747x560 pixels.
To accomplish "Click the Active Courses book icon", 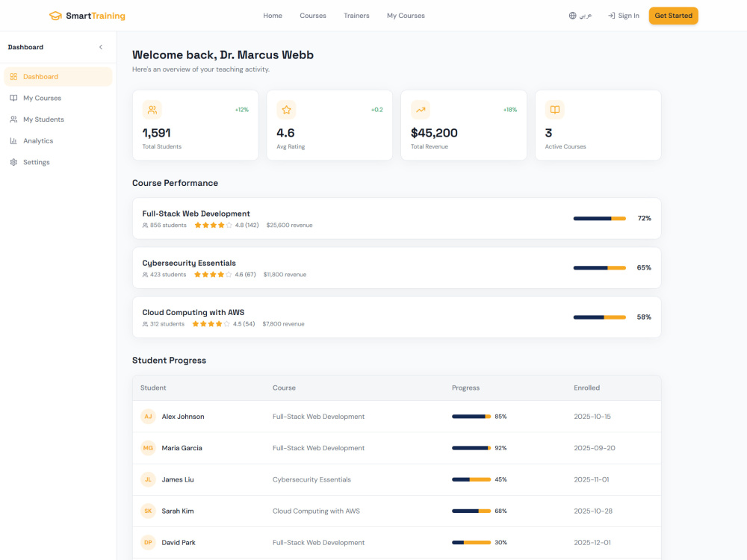I will 554,110.
